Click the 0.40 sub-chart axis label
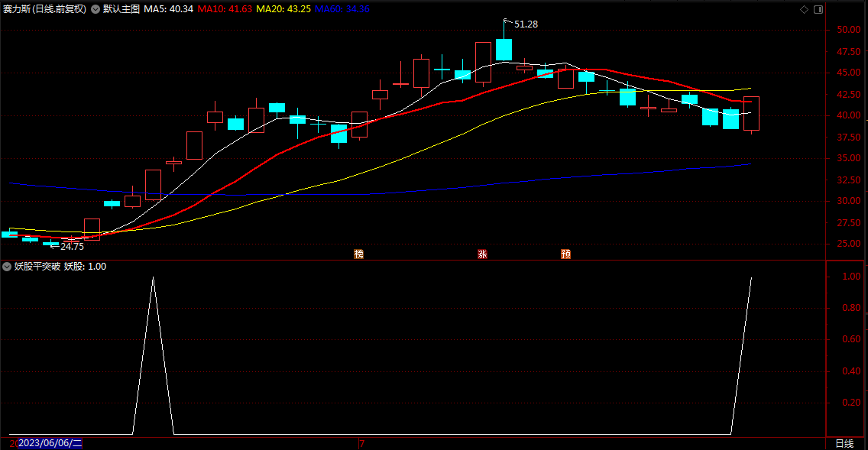Image resolution: width=868 pixels, height=450 pixels. [x=851, y=371]
